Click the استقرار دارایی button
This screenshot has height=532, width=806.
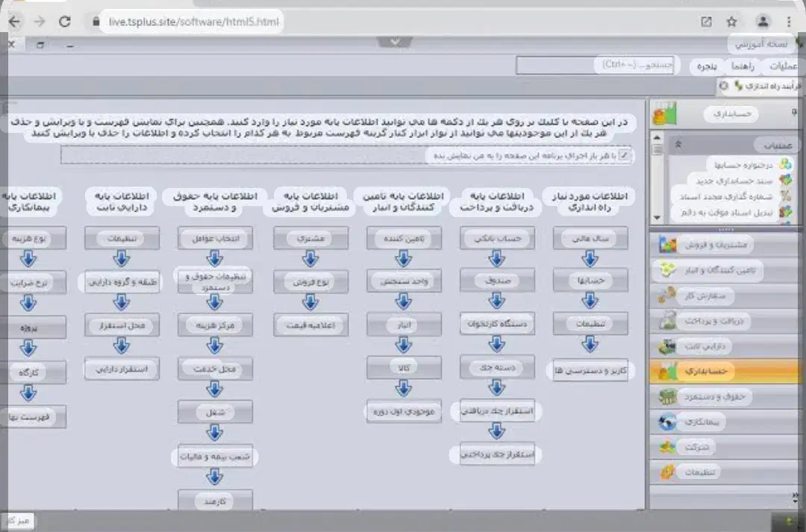122,369
